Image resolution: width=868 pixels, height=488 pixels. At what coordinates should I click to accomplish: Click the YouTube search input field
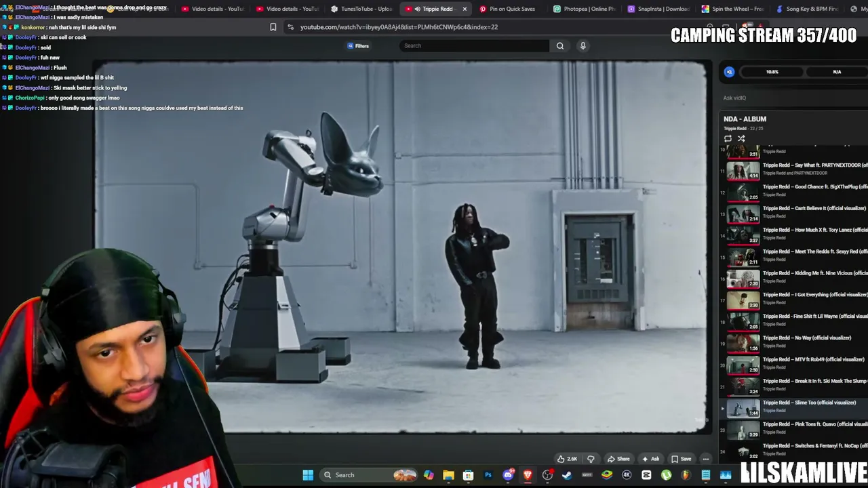475,45
